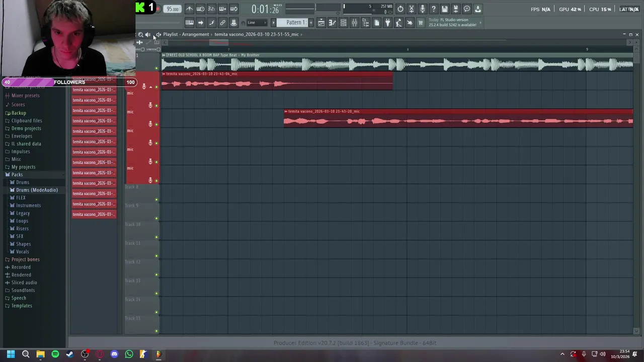Image resolution: width=644 pixels, height=362 pixels.
Task: Open the plugin database plug icon
Action: tap(387, 23)
